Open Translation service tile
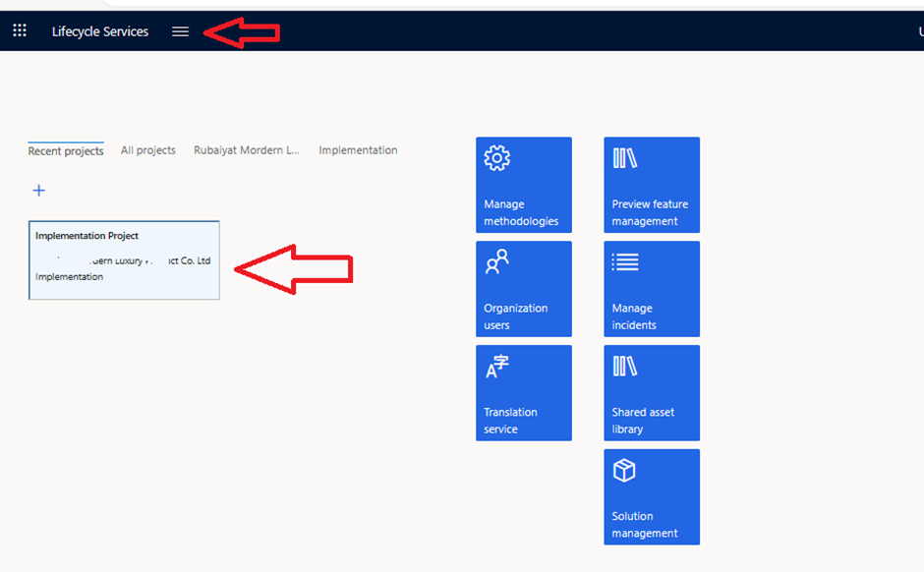The height and width of the screenshot is (572, 924). [x=524, y=393]
